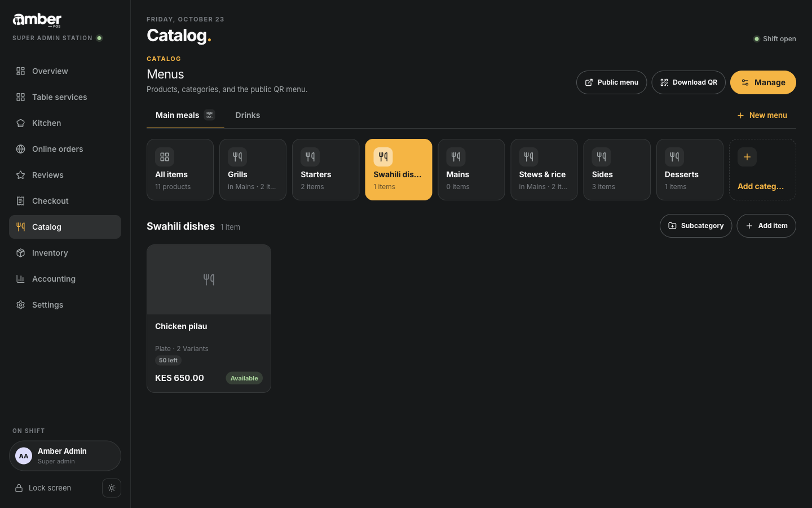
Task: Open Catalog in the sidebar
Action: (65, 227)
